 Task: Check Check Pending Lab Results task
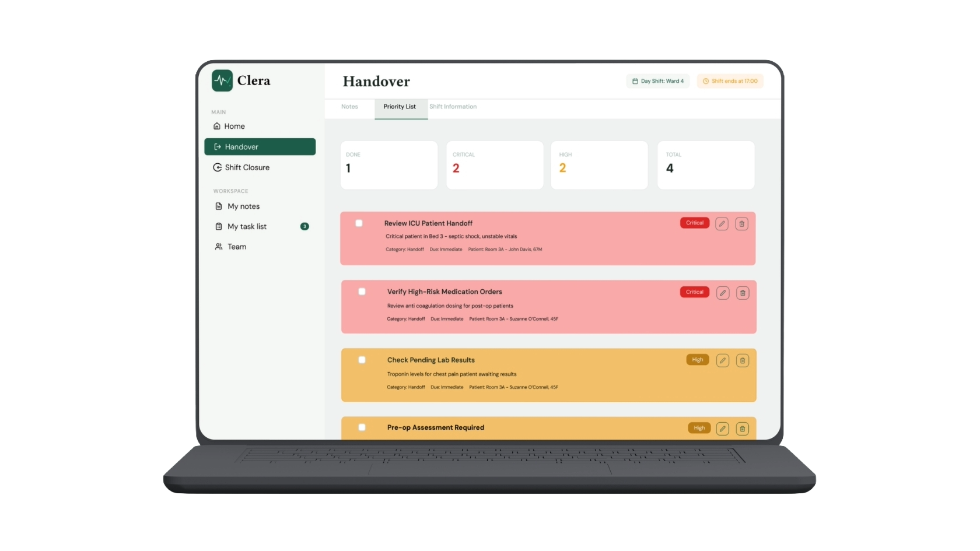click(x=362, y=360)
